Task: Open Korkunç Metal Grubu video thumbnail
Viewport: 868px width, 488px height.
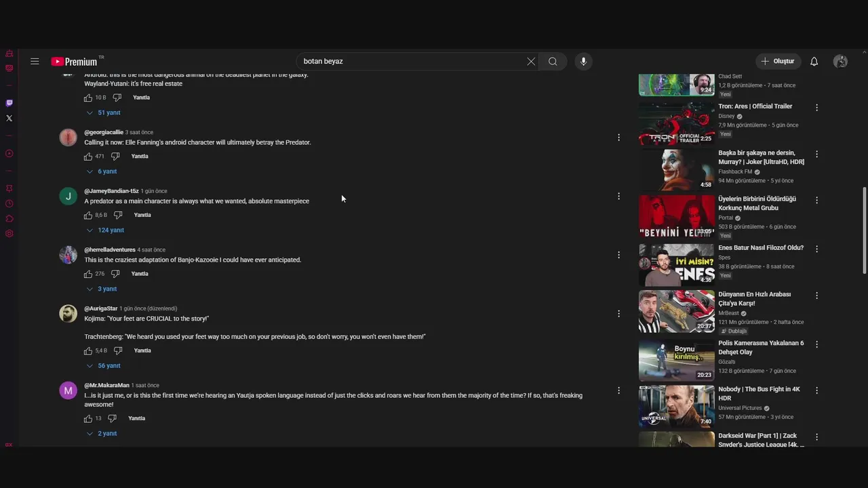Action: (676, 216)
